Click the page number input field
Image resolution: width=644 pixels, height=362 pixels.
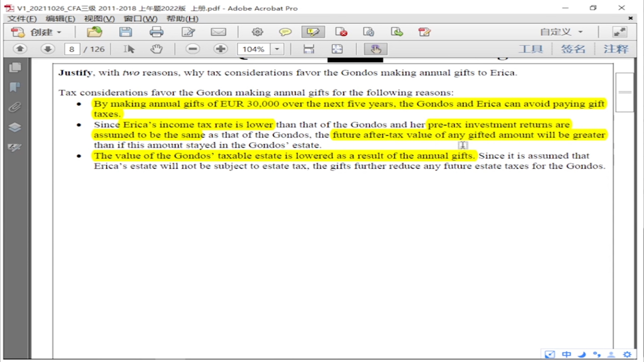[72, 49]
